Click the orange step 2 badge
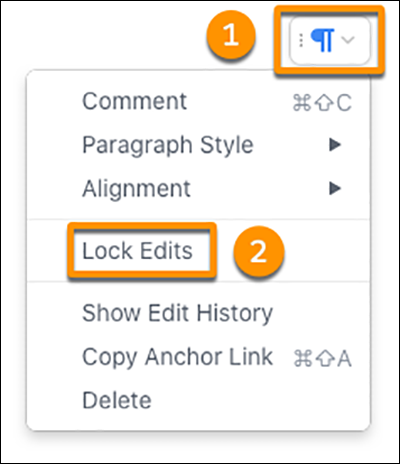Screen dimensions: 400x464 (259, 251)
